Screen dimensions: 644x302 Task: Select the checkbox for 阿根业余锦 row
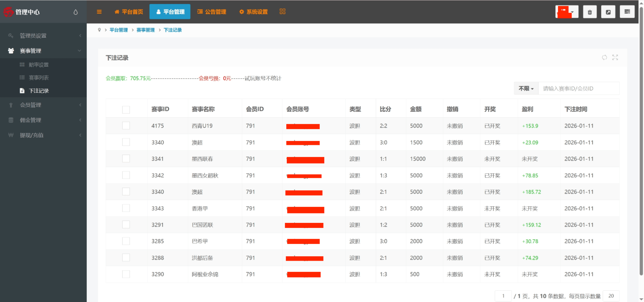pos(126,274)
